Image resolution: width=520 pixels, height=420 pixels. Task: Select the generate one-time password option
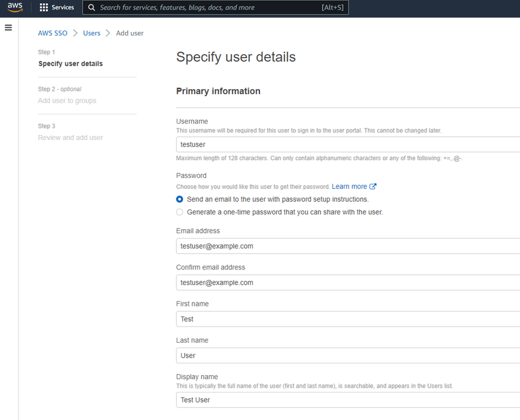coord(180,212)
